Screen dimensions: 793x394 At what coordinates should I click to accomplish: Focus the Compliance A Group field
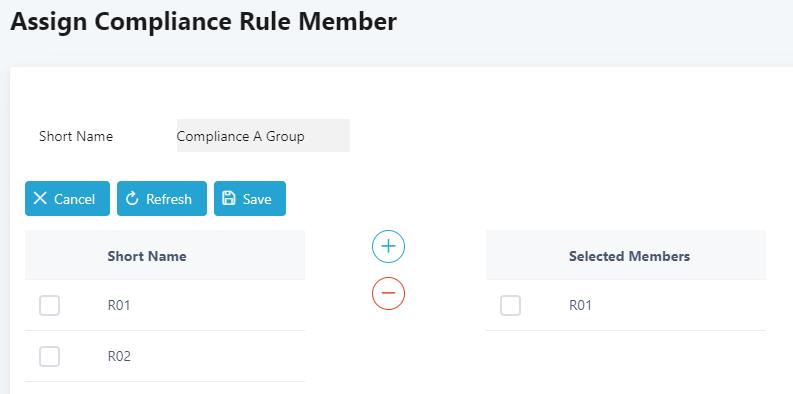[263, 136]
